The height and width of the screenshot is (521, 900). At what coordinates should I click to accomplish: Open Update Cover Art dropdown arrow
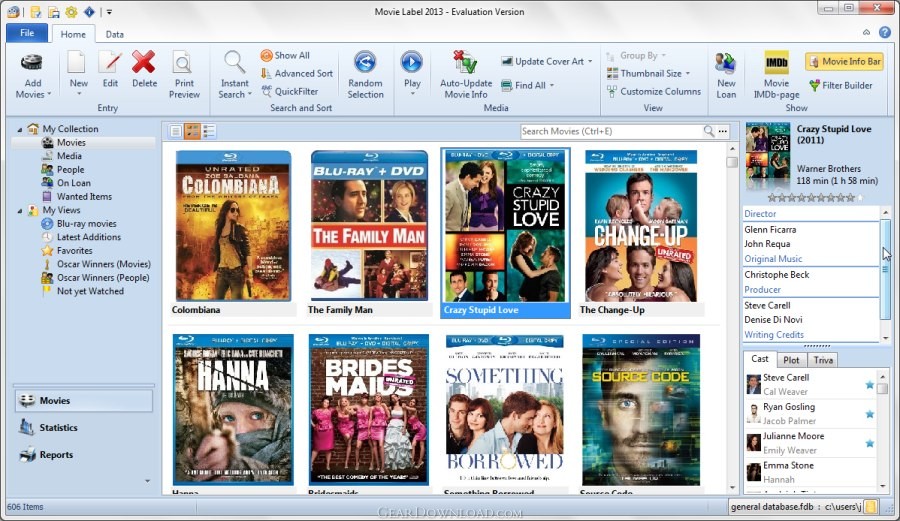tap(590, 61)
